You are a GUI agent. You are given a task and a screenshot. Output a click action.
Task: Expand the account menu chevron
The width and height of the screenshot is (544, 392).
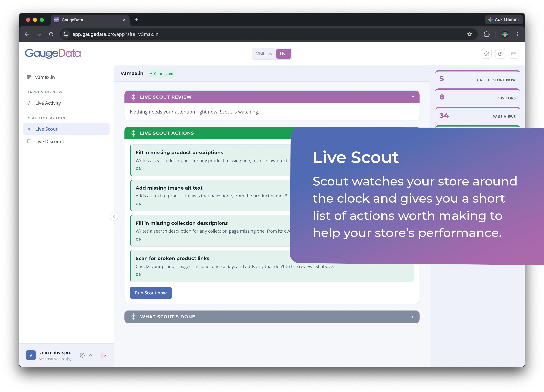tap(90, 355)
